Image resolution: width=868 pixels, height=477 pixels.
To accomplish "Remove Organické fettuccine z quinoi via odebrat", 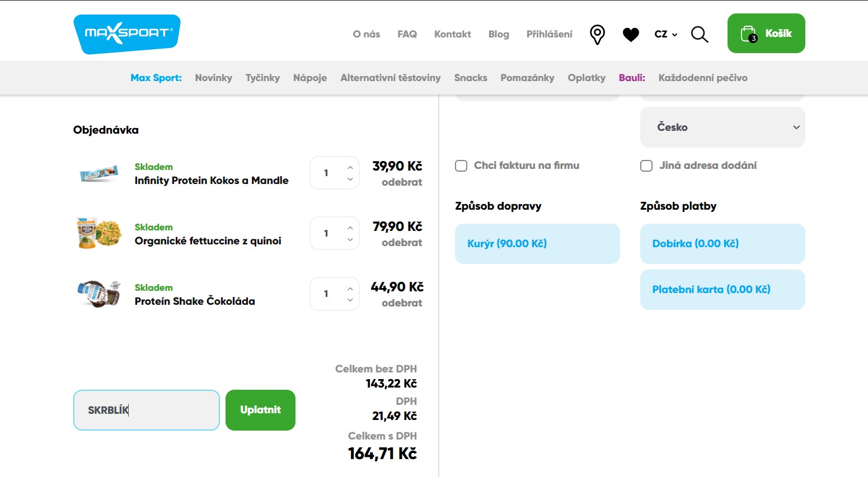I will [402, 243].
